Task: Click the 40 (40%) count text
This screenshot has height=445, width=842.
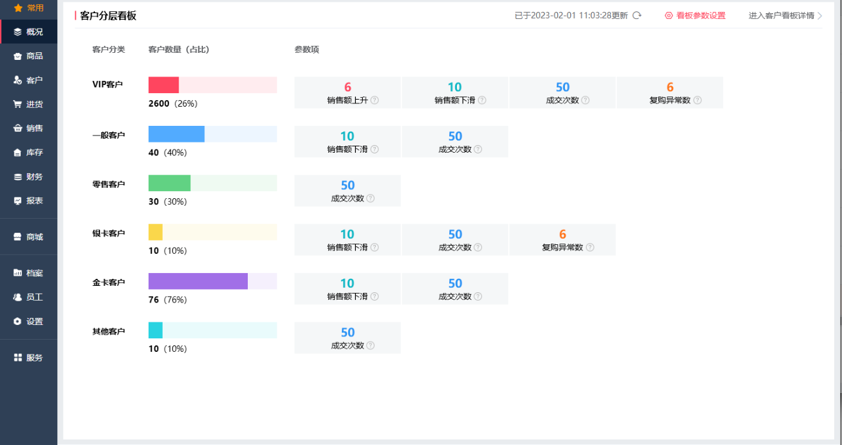Action: [168, 152]
